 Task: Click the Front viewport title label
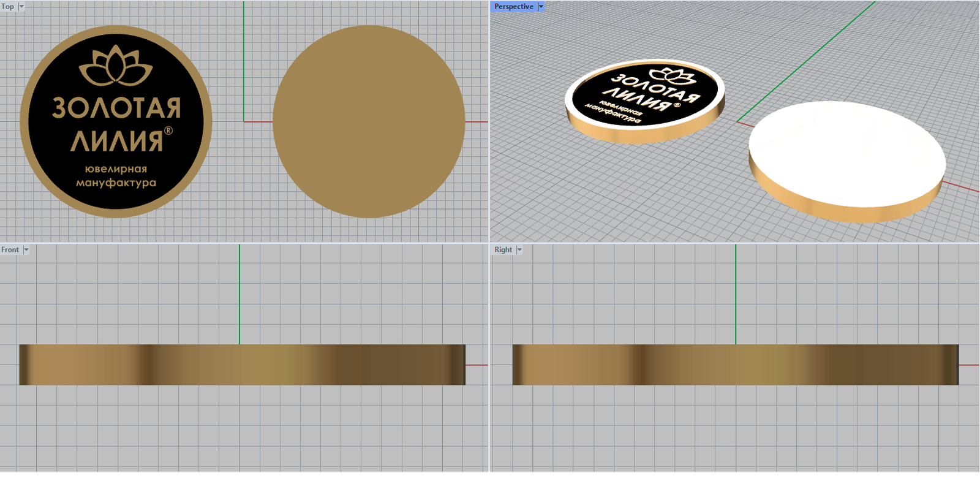[10, 250]
